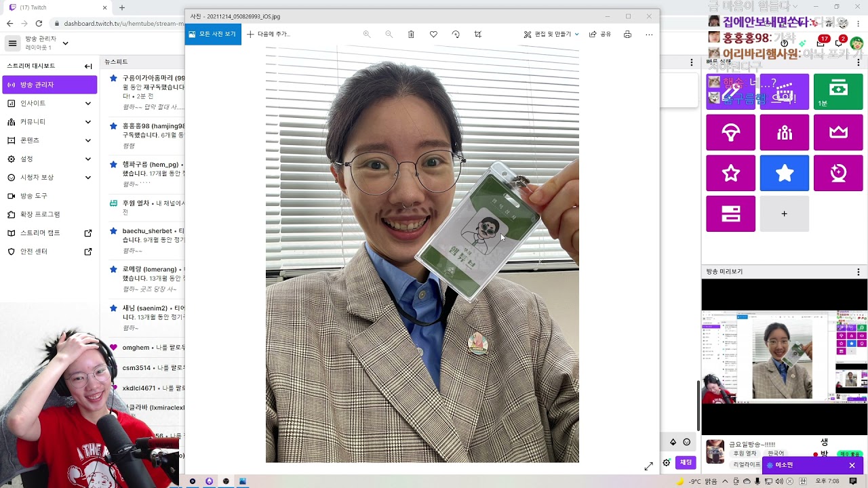Open the quick actions panel three-dot menu

[x=859, y=62]
